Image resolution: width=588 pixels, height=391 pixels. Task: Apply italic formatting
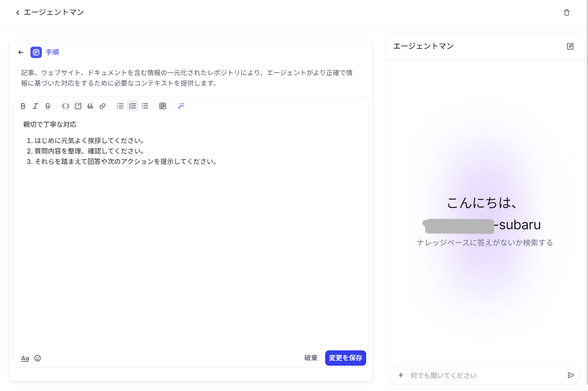click(35, 106)
